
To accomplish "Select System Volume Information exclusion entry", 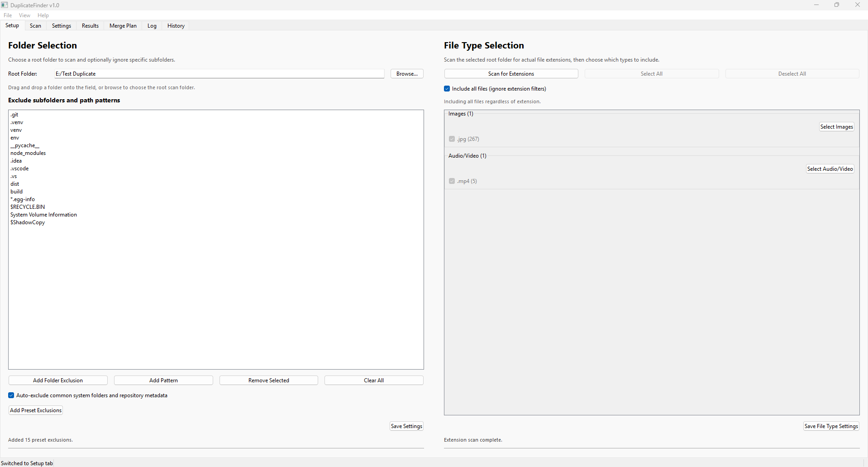I will (216, 215).
